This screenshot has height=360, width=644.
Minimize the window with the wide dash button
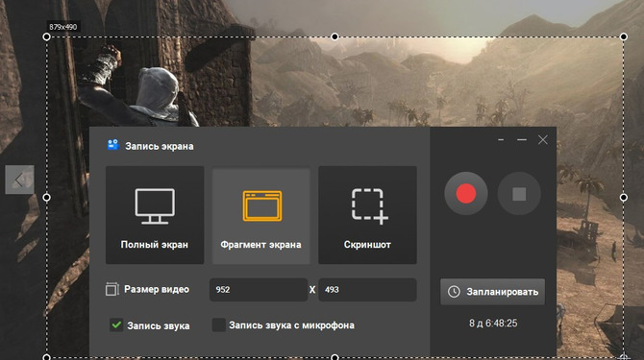522,140
